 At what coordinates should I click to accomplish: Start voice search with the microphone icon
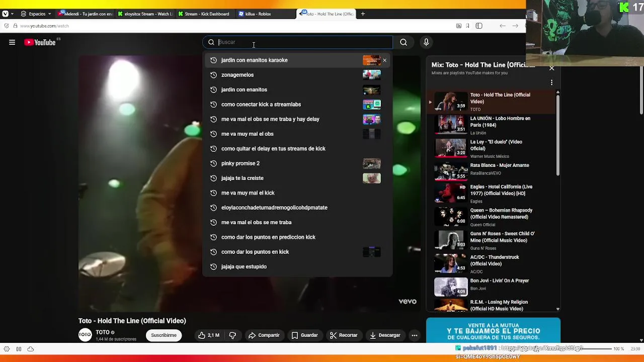(426, 42)
